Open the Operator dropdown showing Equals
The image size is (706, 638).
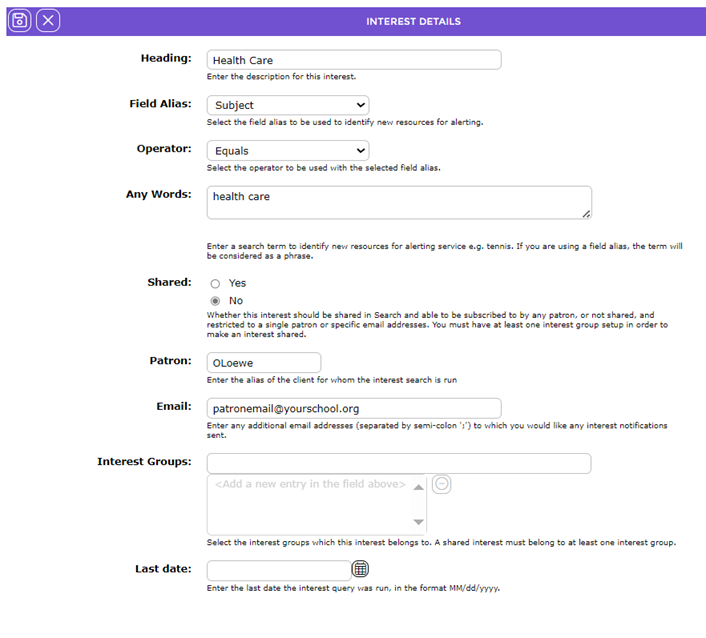click(x=288, y=151)
